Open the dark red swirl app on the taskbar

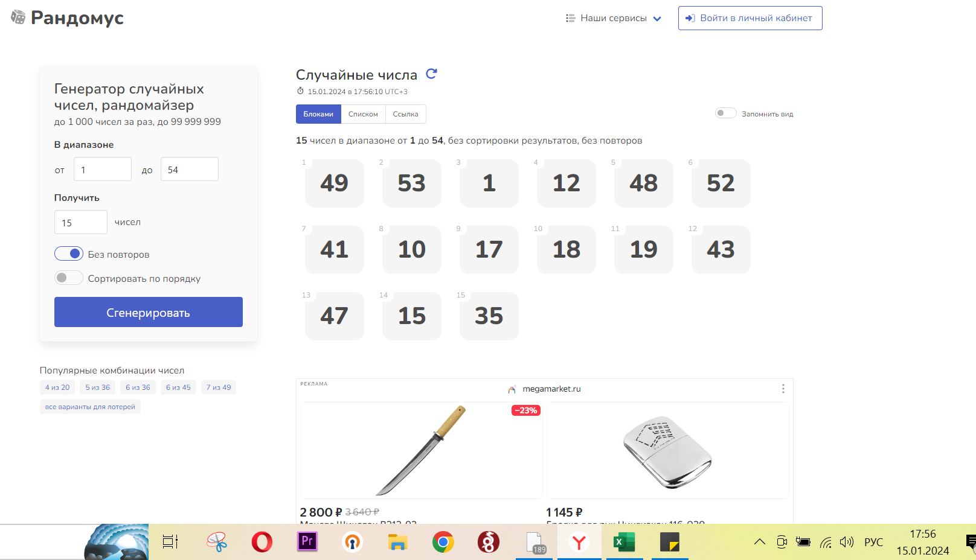click(488, 542)
